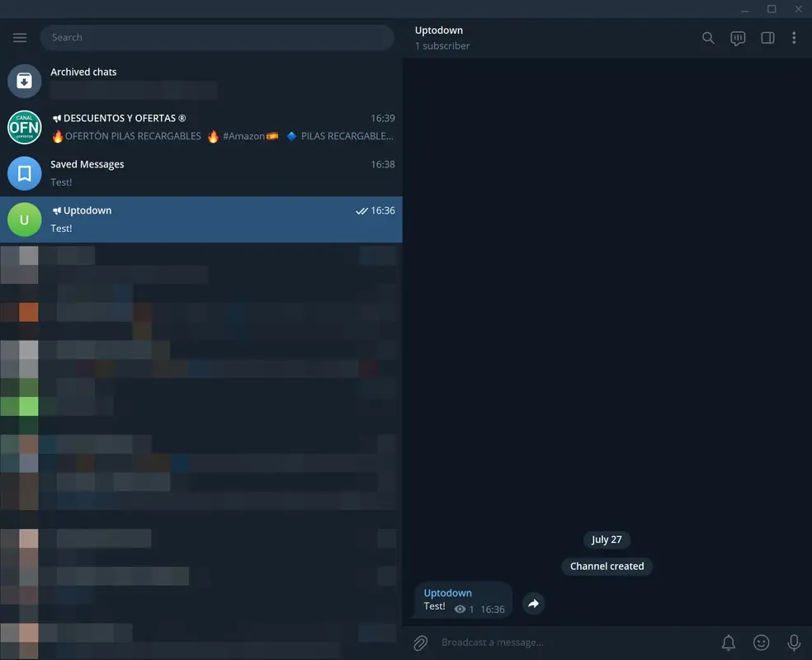
Task: Click the Uptodown green avatar in the chat list
Action: click(x=24, y=219)
